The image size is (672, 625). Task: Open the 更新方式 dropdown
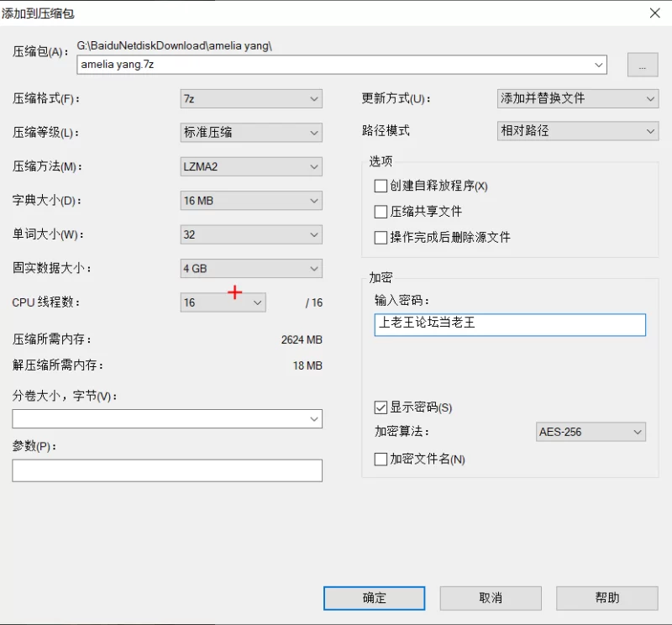(x=578, y=98)
